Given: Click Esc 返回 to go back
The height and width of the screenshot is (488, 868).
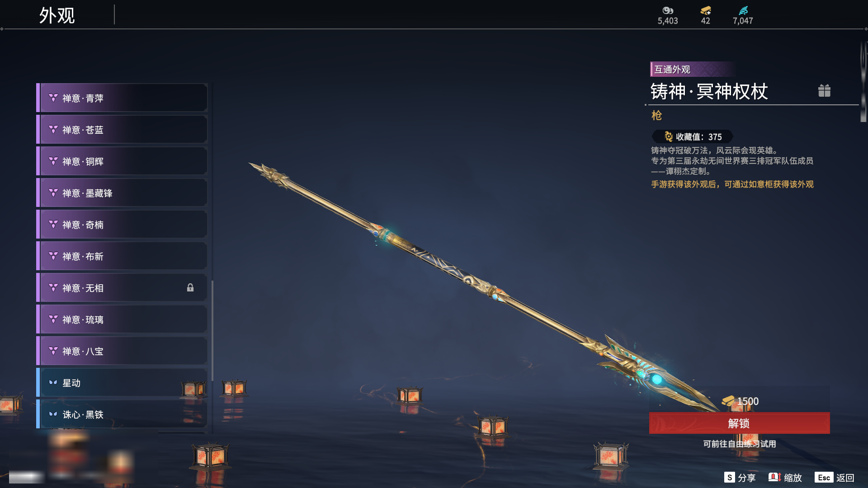Looking at the screenshot, I should click(835, 478).
